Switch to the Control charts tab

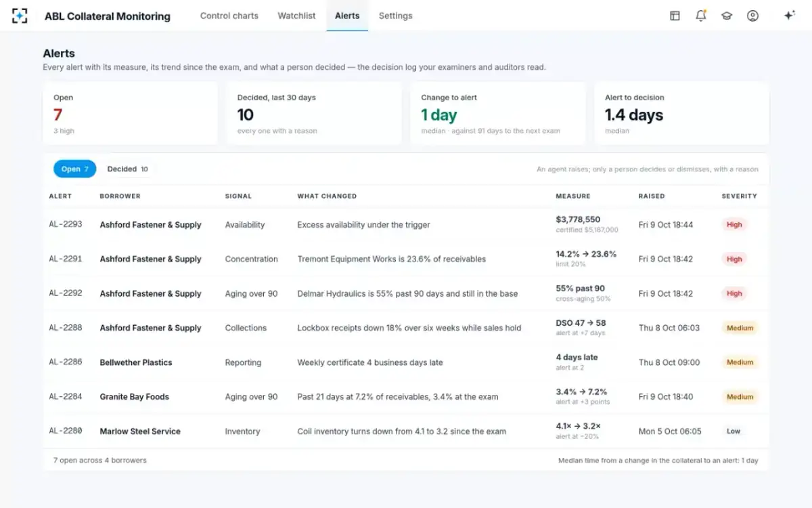tap(229, 16)
